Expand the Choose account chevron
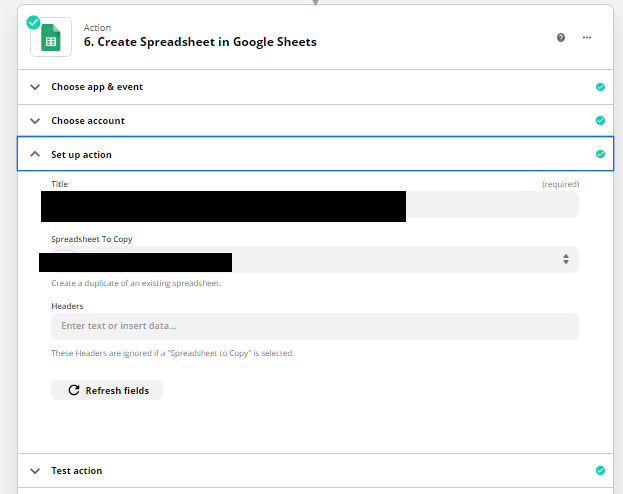Viewport: 623px width, 494px height. pos(35,121)
